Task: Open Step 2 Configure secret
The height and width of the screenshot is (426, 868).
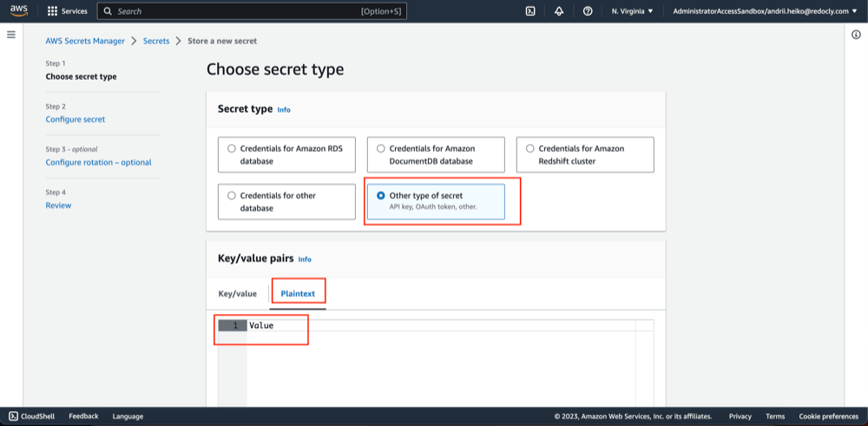Action: (76, 119)
